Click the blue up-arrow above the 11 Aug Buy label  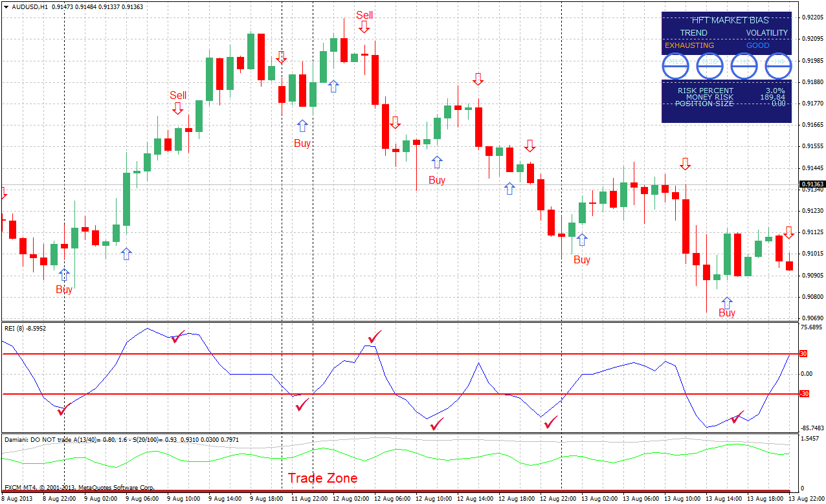tap(302, 124)
